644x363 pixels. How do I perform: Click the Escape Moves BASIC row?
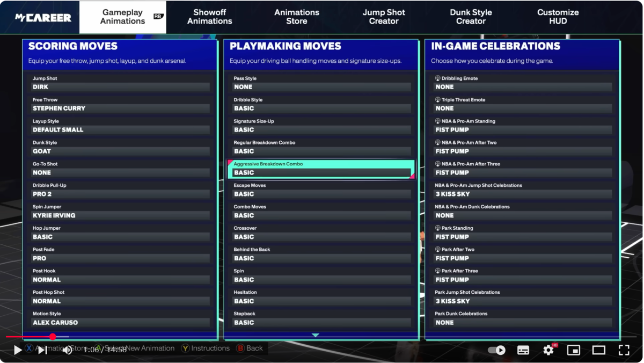point(321,190)
